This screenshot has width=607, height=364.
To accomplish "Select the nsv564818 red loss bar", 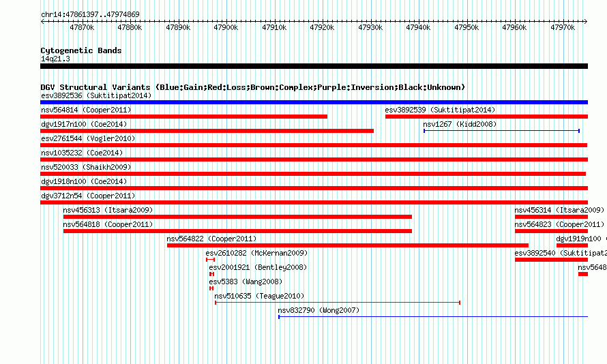I will point(237,231).
